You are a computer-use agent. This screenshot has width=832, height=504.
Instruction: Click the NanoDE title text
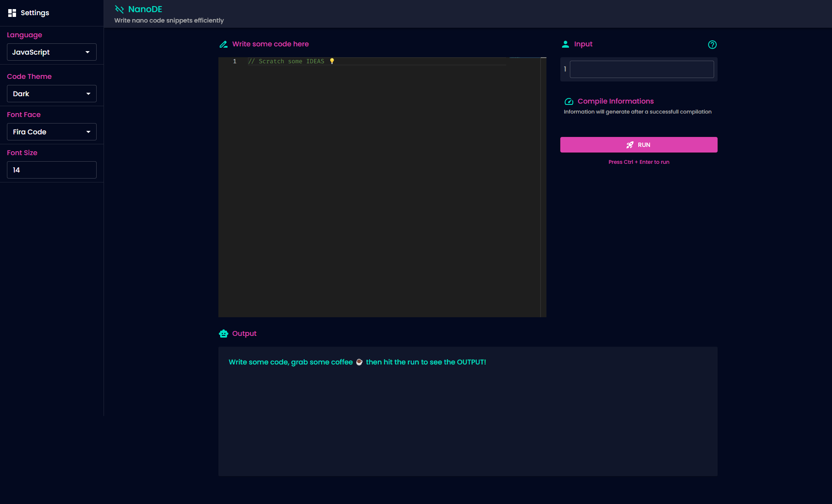(145, 9)
